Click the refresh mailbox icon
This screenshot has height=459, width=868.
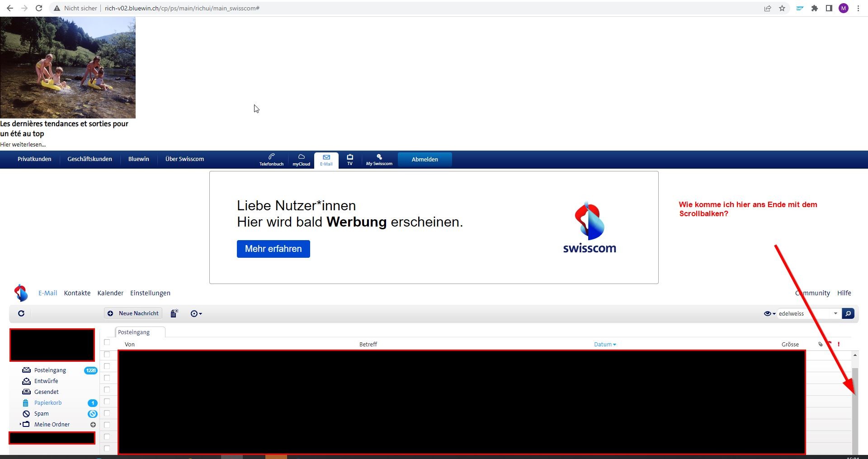click(x=21, y=313)
